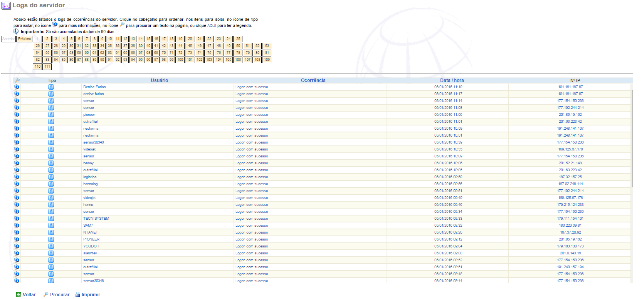Jump to page 111 of logs
Viewport: 644px width, 299px height.
click(x=47, y=67)
